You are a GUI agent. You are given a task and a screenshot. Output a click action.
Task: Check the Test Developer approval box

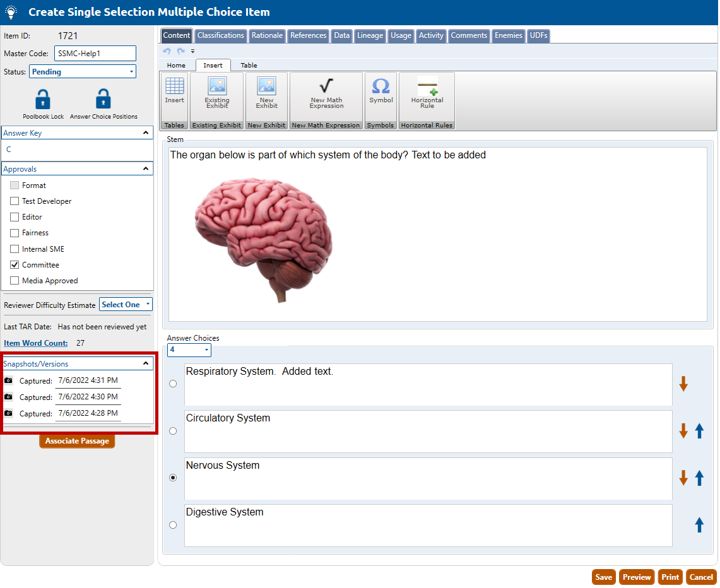click(15, 201)
